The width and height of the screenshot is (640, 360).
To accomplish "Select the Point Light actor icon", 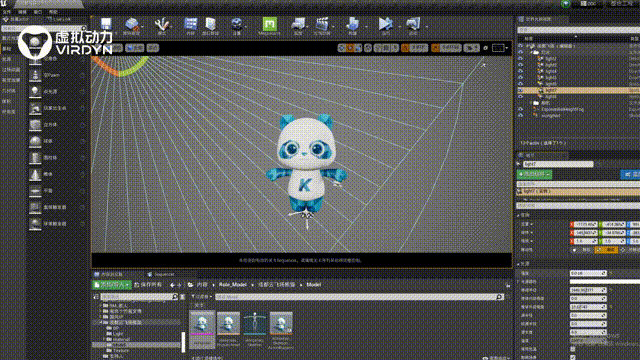I will (35, 92).
